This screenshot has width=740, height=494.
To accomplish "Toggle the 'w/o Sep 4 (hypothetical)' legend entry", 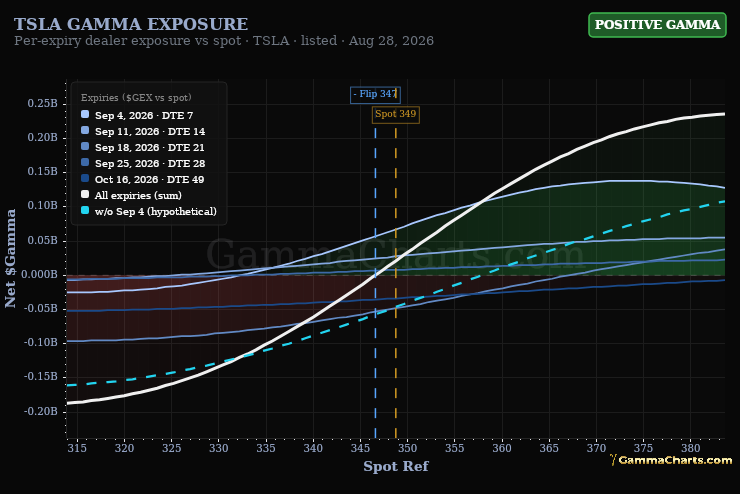I will click(x=156, y=211).
